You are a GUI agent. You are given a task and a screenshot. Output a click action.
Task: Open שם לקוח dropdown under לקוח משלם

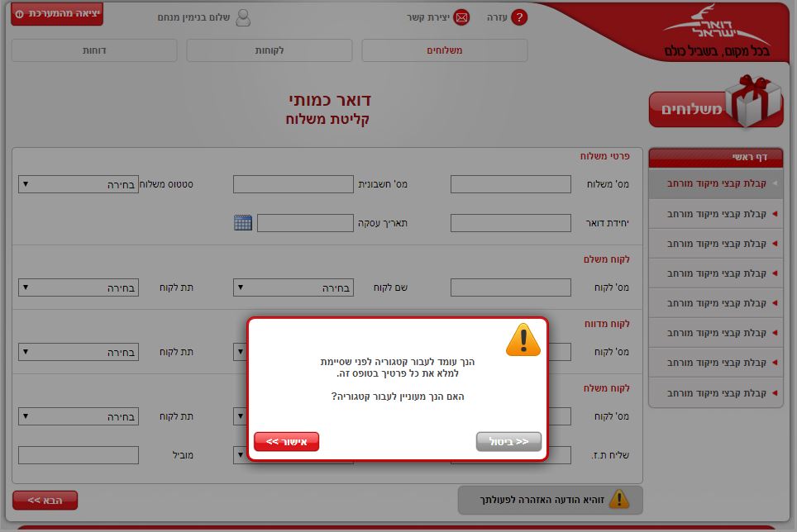click(x=294, y=287)
